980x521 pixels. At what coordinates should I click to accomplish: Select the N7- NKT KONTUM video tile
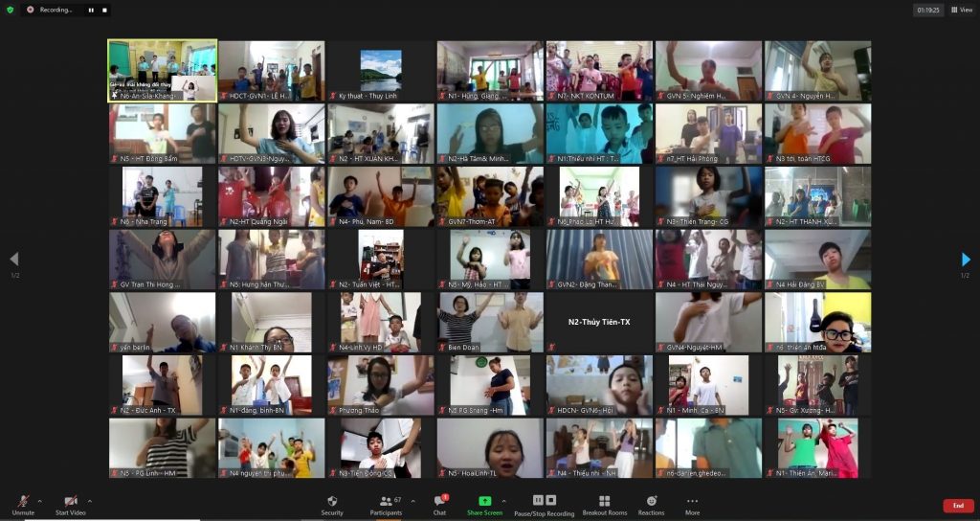[x=599, y=71]
